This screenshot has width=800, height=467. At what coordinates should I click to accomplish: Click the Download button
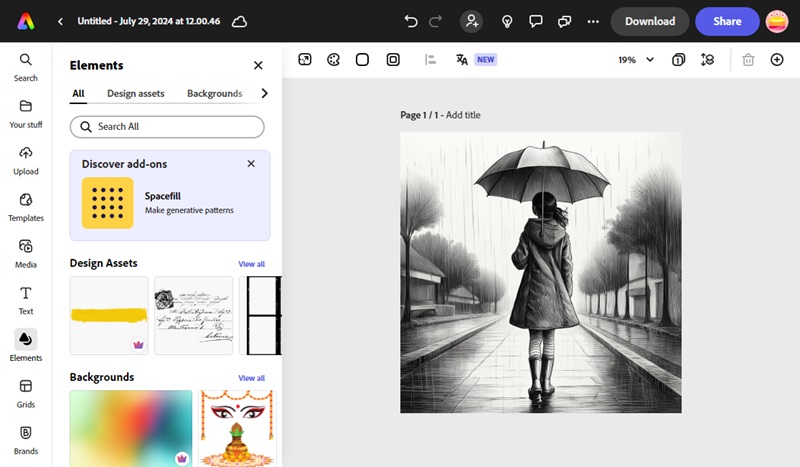(650, 21)
